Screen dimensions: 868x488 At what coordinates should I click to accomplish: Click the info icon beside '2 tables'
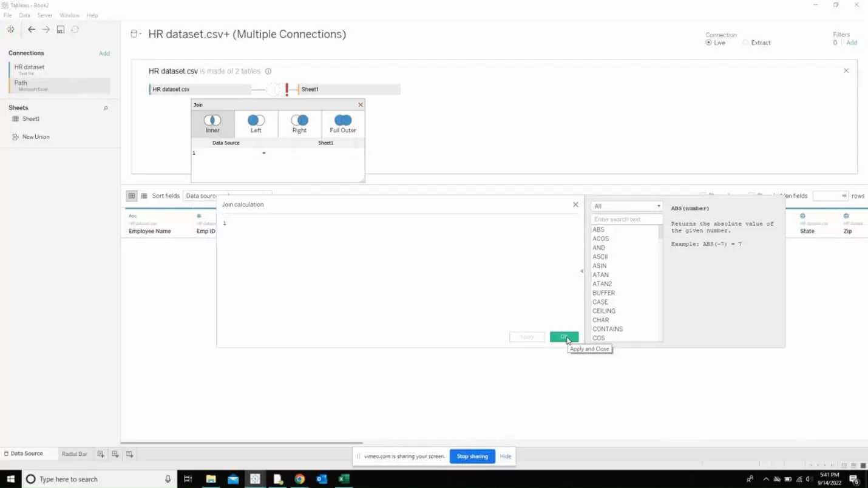[x=268, y=71]
